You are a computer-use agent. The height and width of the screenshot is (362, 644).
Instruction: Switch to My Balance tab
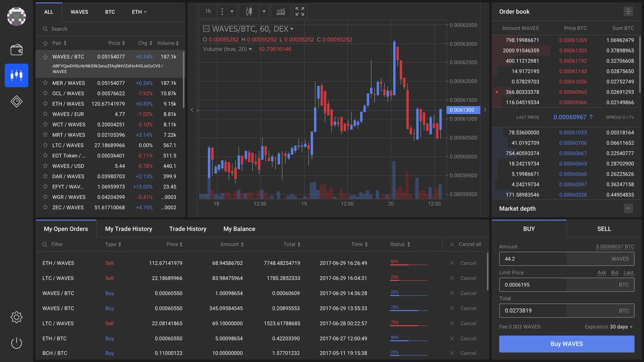pyautogui.click(x=239, y=229)
